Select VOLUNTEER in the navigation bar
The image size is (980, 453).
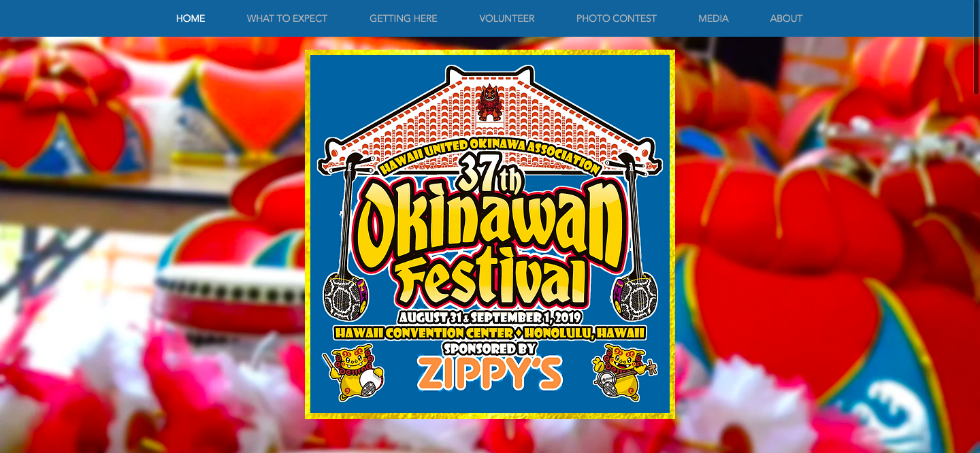point(507,18)
